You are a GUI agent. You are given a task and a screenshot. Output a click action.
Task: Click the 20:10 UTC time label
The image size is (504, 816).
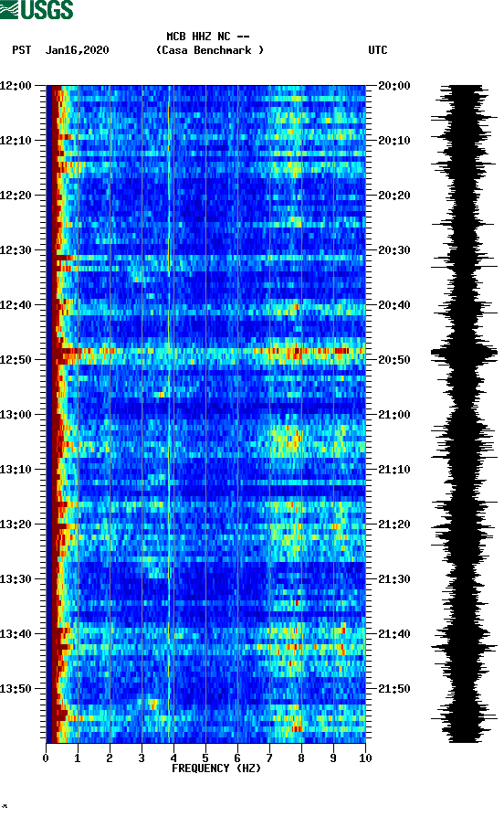pos(394,141)
